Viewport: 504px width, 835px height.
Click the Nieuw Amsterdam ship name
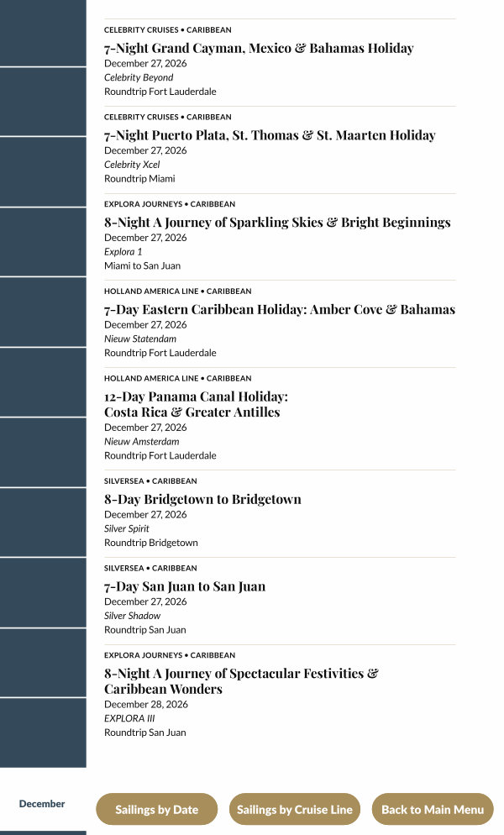(x=141, y=442)
